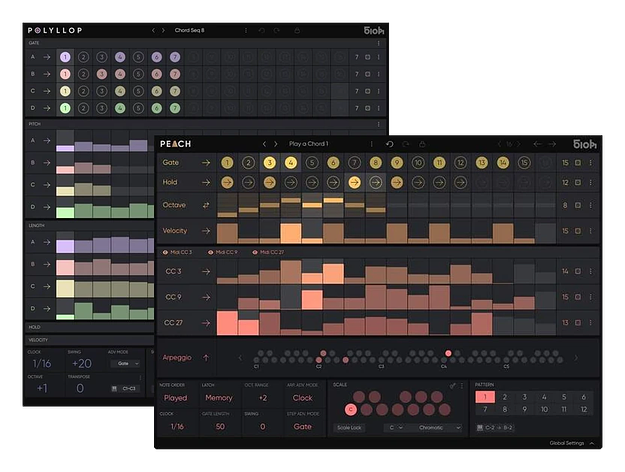The height and width of the screenshot is (472, 625).
Task: Toggle Gate step 2 in Peach
Action: click(x=248, y=163)
